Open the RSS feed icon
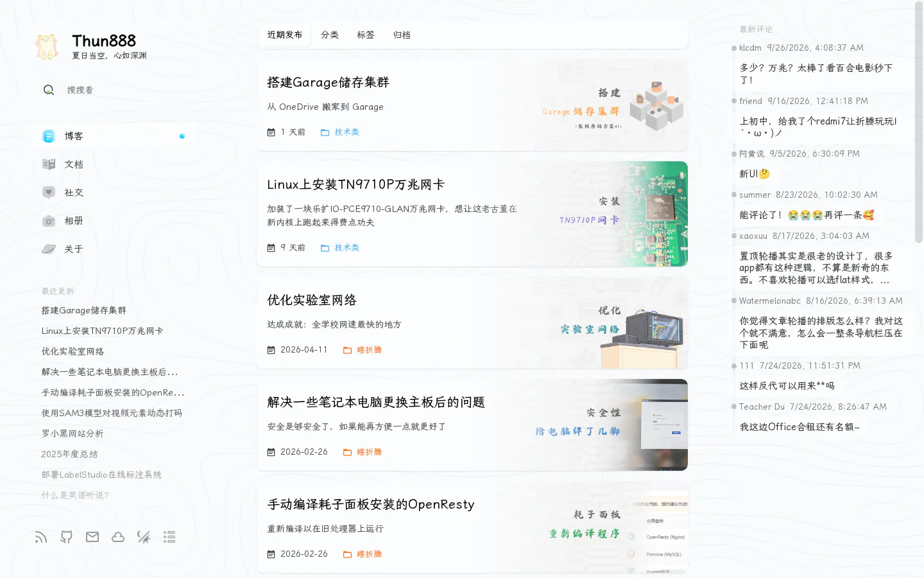Screen dimensions: 924x578 click(x=41, y=537)
